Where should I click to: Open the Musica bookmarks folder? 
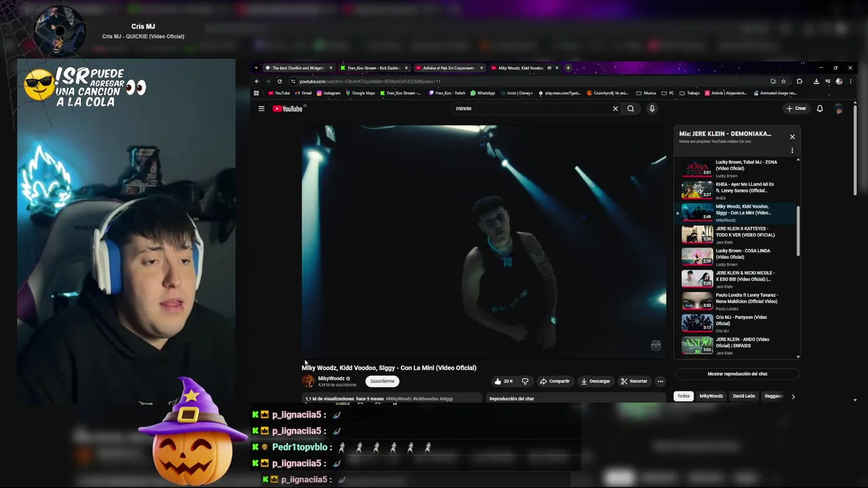click(x=647, y=93)
